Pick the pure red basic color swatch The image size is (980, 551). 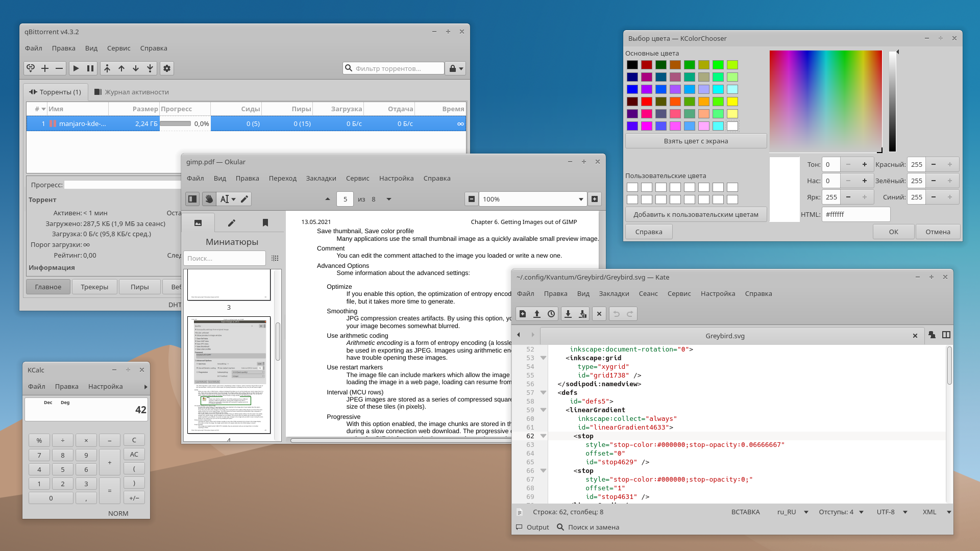tap(647, 102)
